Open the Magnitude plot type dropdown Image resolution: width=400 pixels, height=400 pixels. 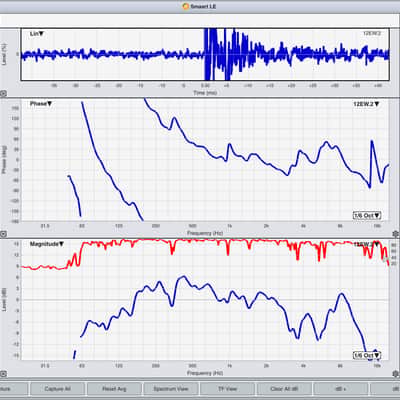tap(47, 244)
